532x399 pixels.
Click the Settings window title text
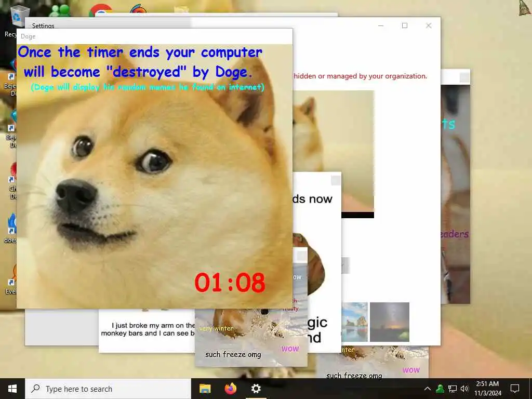(43, 26)
